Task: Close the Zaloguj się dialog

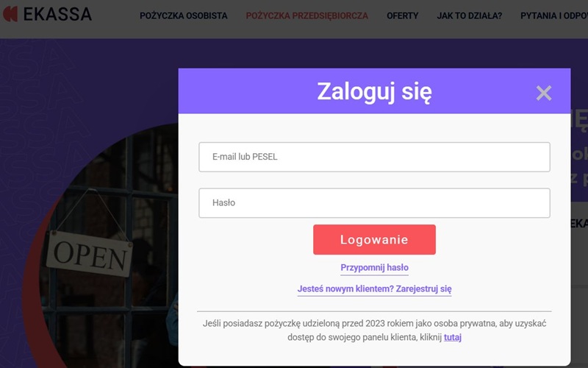Action: click(x=543, y=93)
